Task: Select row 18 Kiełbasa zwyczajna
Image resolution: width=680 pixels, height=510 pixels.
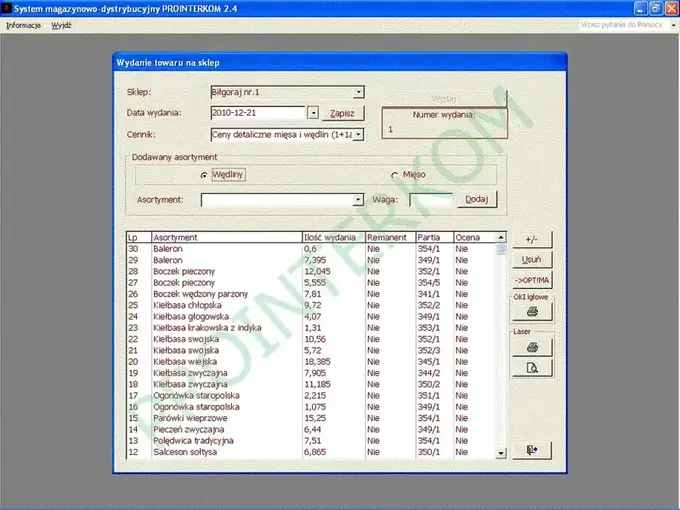Action: [311, 384]
